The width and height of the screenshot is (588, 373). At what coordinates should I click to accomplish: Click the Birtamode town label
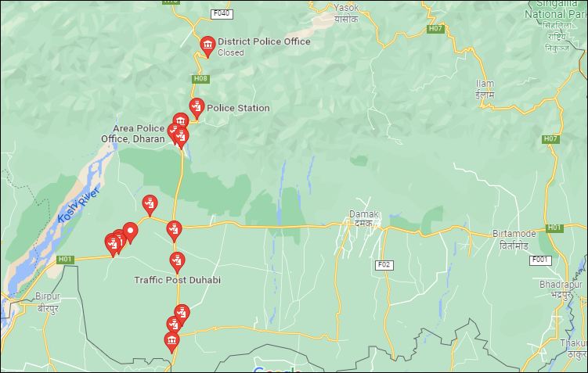point(514,240)
